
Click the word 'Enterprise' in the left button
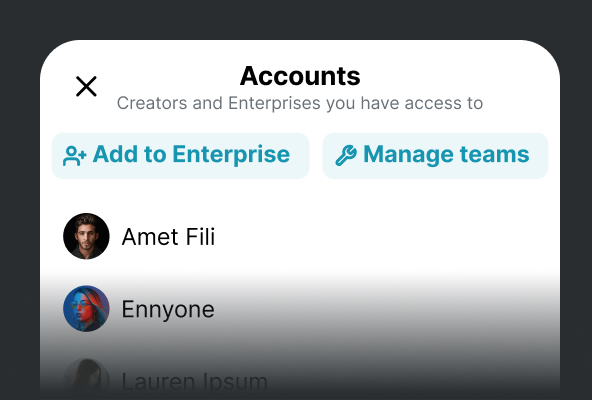coord(231,155)
